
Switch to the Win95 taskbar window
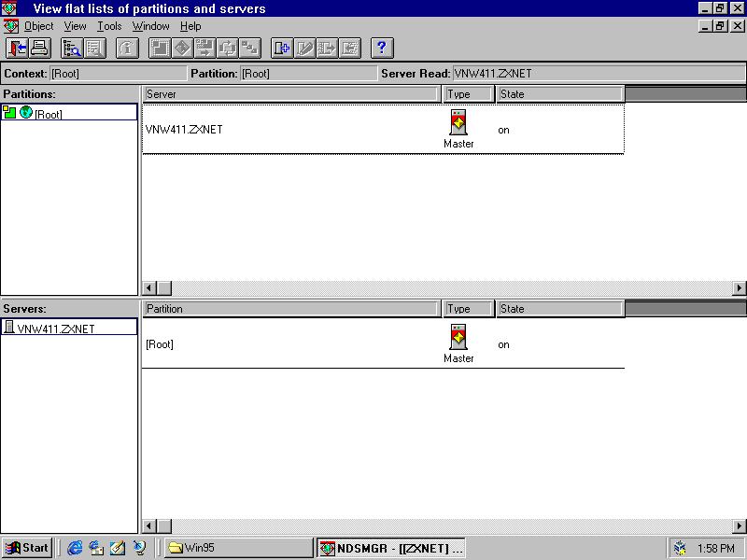pos(239,548)
